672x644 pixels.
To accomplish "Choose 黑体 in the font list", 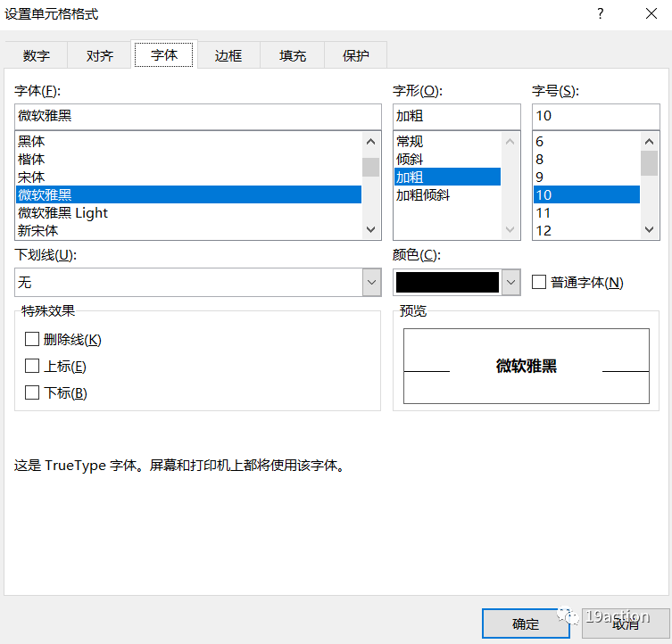I will click(x=188, y=142).
